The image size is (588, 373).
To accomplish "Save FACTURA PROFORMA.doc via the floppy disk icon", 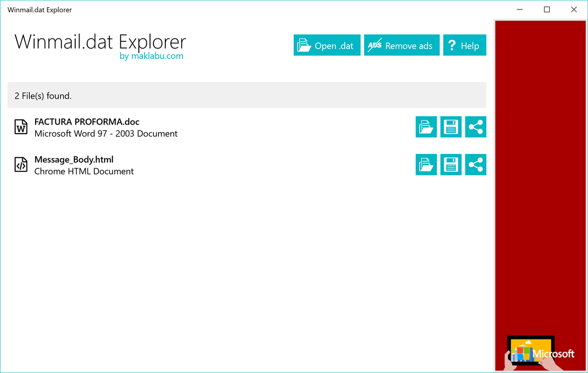I will point(451,127).
